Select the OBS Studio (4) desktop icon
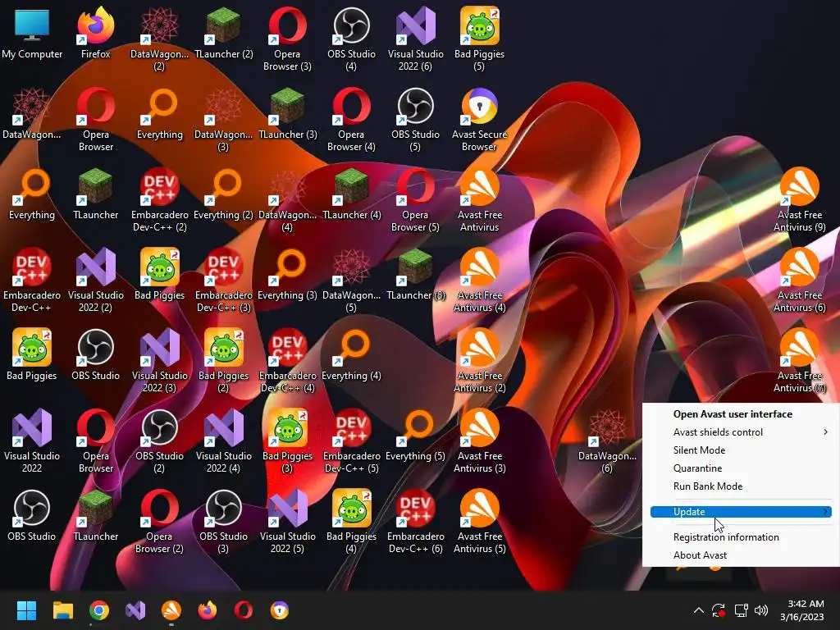 point(351,40)
